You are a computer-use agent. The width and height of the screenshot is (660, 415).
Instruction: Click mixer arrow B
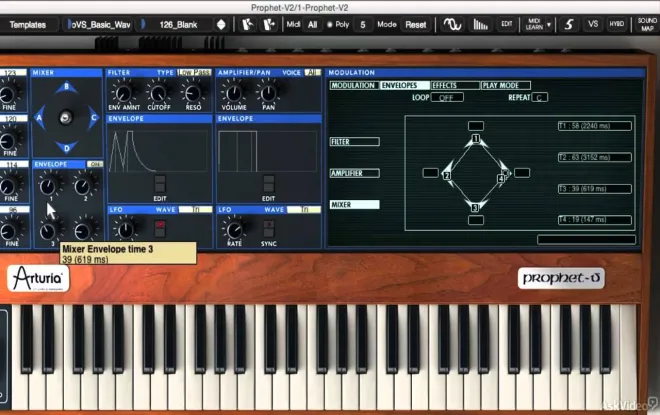[x=66, y=87]
